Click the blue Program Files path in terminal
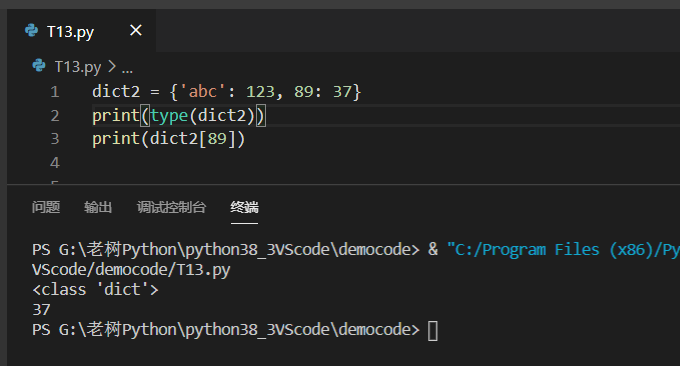 point(563,250)
